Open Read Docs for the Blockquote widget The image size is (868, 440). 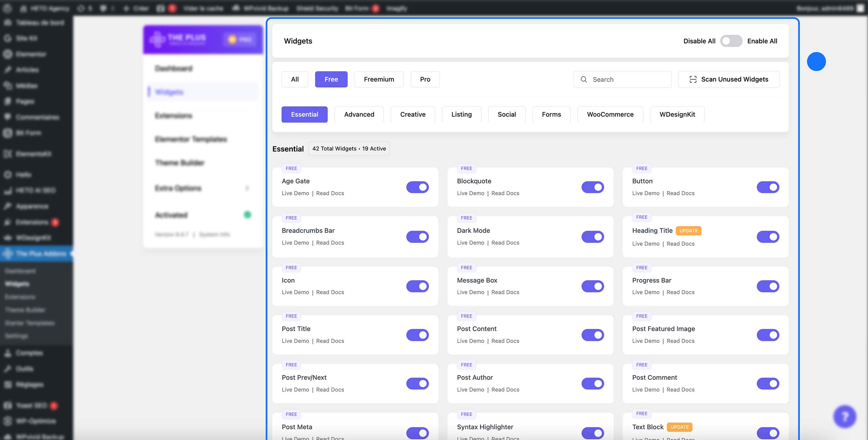point(505,193)
